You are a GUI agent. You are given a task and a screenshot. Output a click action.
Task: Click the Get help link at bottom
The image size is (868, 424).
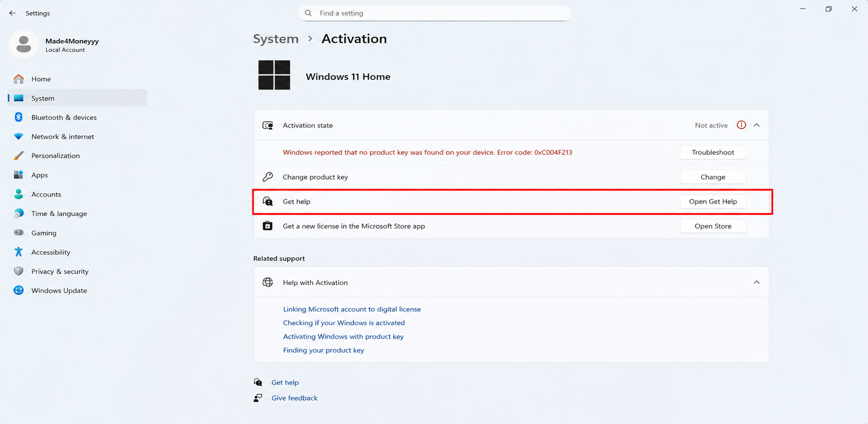click(285, 382)
